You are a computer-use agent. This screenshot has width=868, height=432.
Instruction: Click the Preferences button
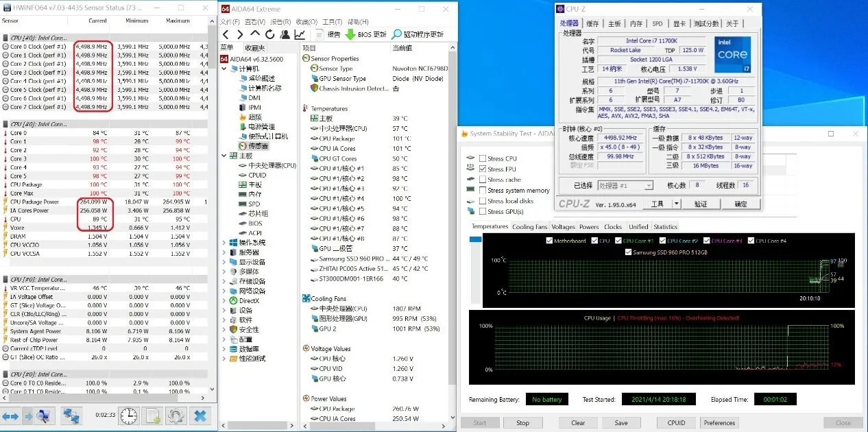719,422
